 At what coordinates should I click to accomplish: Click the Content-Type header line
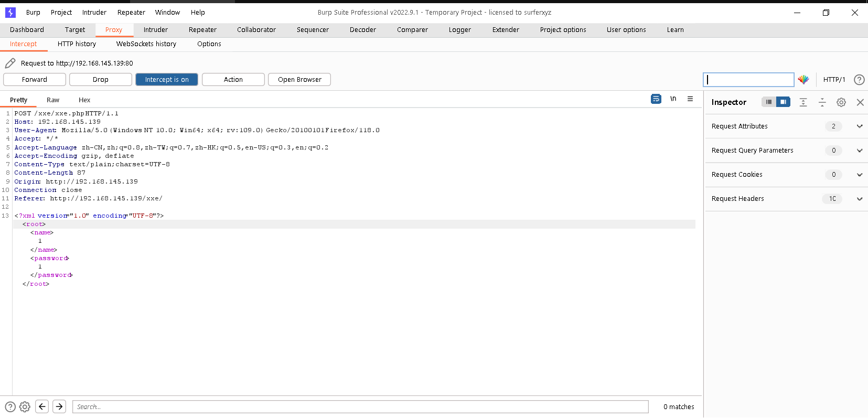click(x=92, y=164)
